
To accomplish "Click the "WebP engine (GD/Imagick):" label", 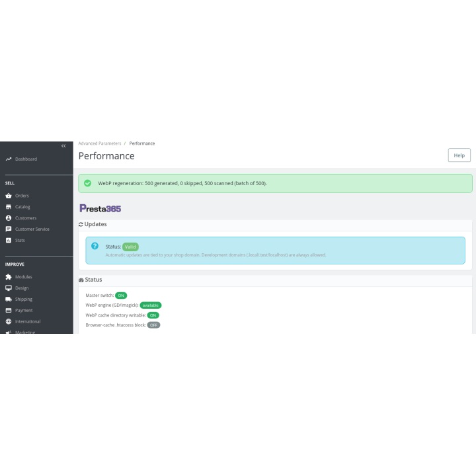I will 112,305.
